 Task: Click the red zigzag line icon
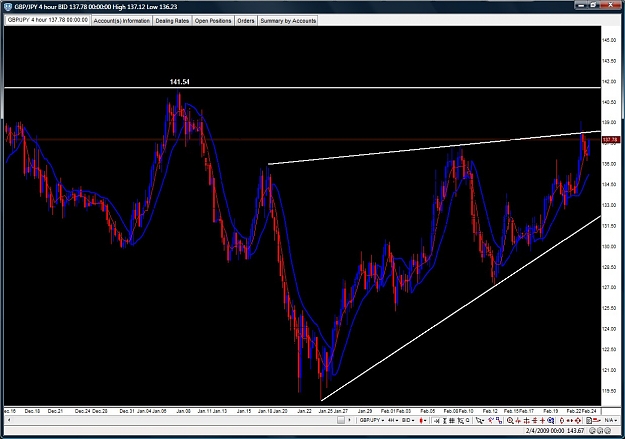tap(518, 420)
